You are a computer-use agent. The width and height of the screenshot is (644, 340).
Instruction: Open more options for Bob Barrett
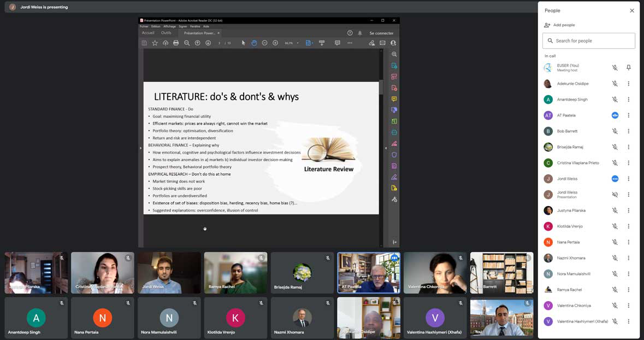(629, 131)
